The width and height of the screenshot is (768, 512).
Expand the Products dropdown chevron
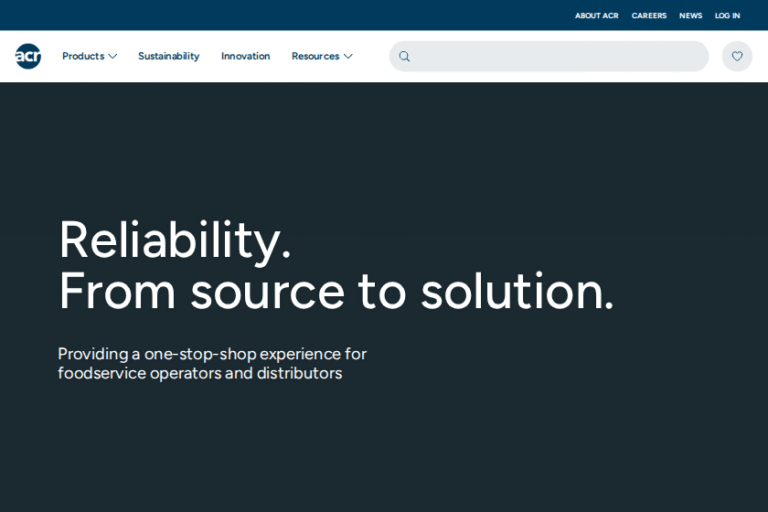click(113, 56)
